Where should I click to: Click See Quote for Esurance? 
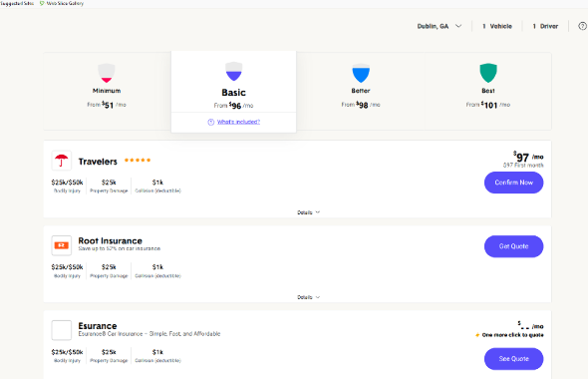click(513, 359)
